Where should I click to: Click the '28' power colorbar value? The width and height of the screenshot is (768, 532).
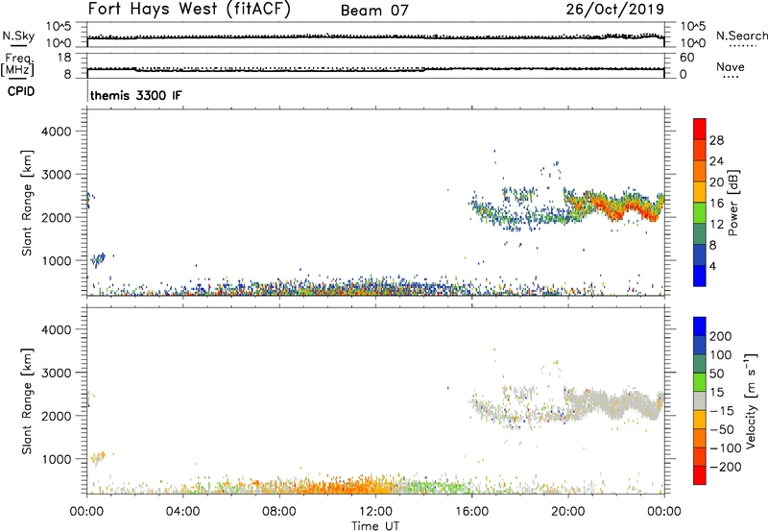[716, 140]
